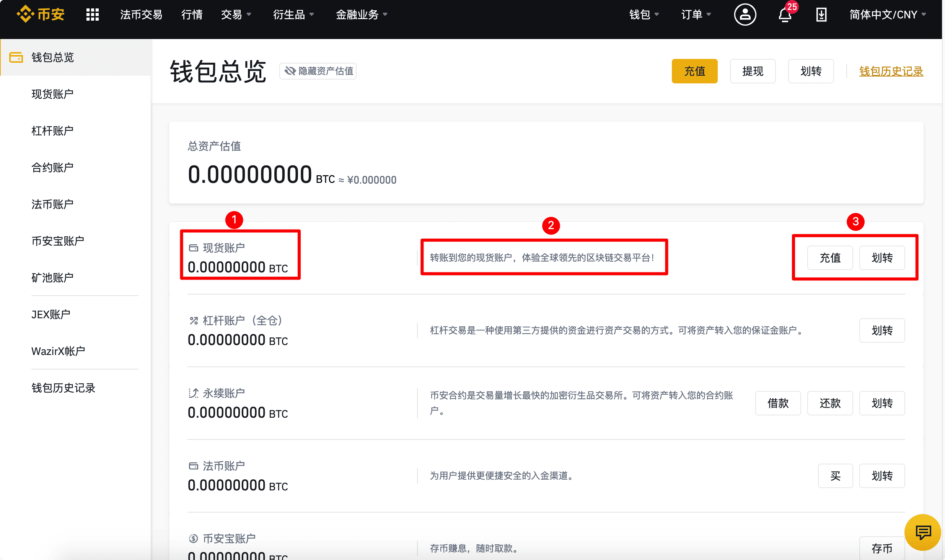Open 钱包历史记录 in the sidebar
The height and width of the screenshot is (560, 945).
(64, 388)
